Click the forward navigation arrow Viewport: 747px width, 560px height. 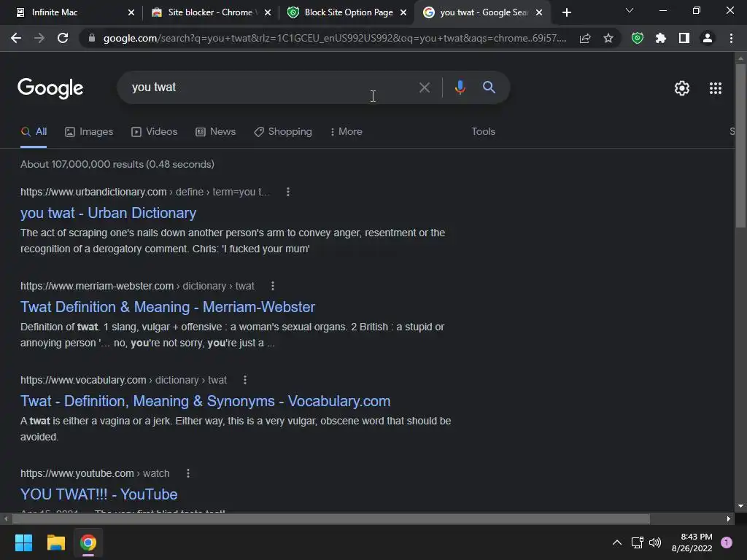39,38
